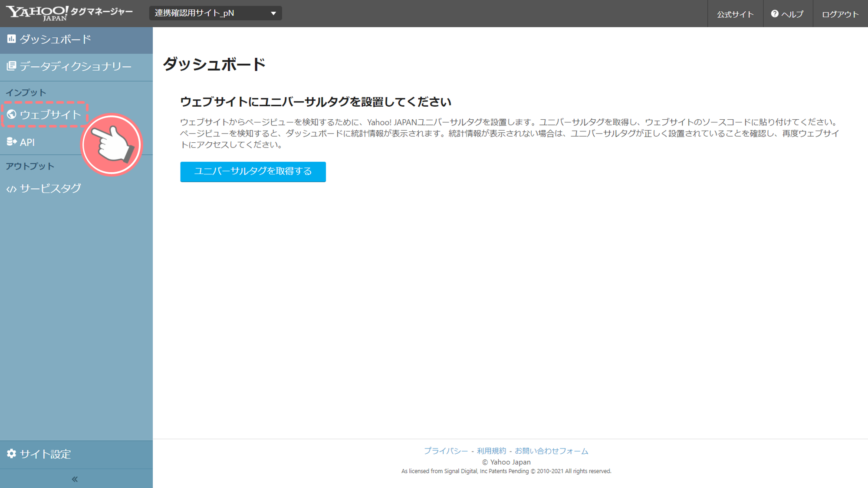Click ログアウト in the top bar
This screenshot has height=488, width=868.
click(840, 14)
